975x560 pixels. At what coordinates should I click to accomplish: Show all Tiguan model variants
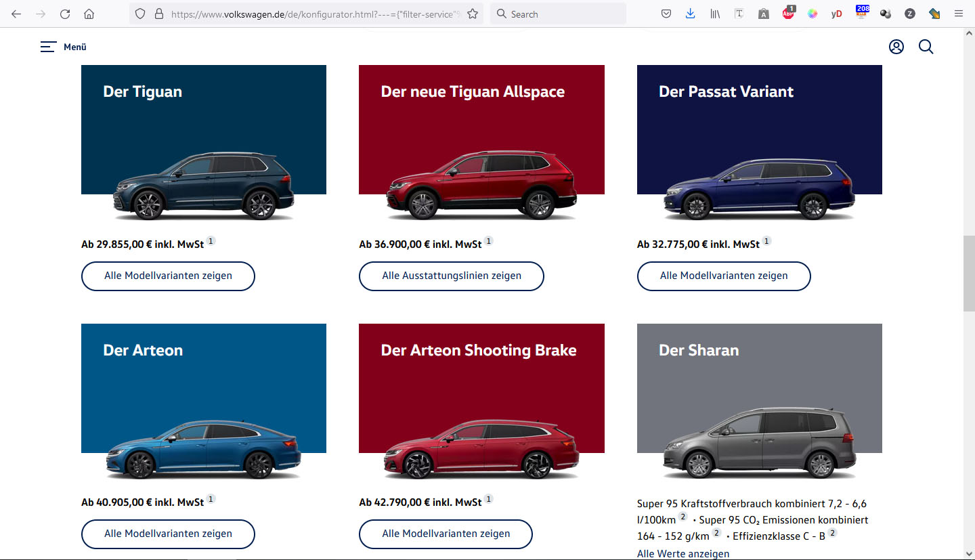[x=168, y=276]
